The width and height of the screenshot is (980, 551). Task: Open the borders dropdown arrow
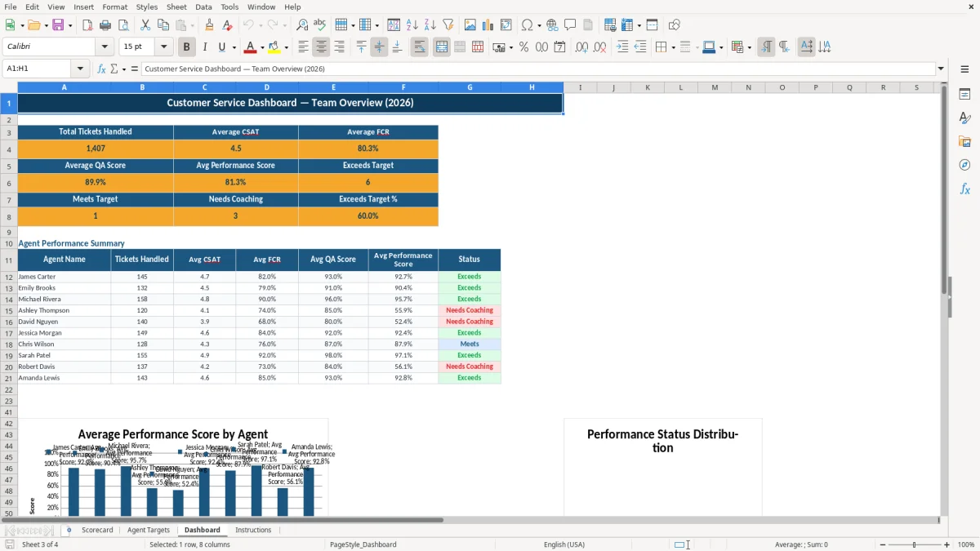[672, 47]
